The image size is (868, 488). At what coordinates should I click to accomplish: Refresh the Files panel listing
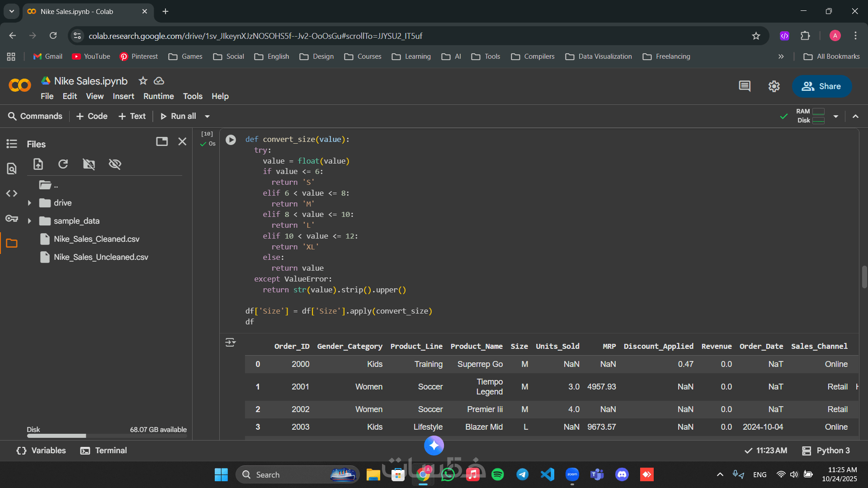pos(63,164)
